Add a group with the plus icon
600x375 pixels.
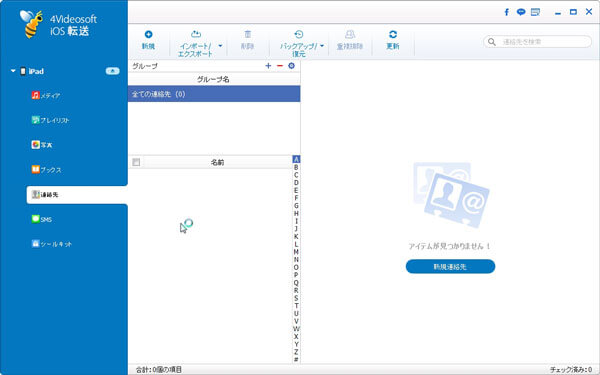[268, 66]
